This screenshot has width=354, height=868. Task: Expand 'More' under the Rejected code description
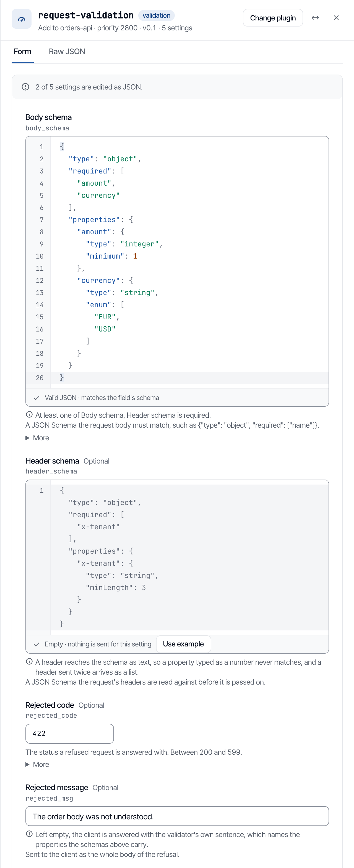pos(37,765)
